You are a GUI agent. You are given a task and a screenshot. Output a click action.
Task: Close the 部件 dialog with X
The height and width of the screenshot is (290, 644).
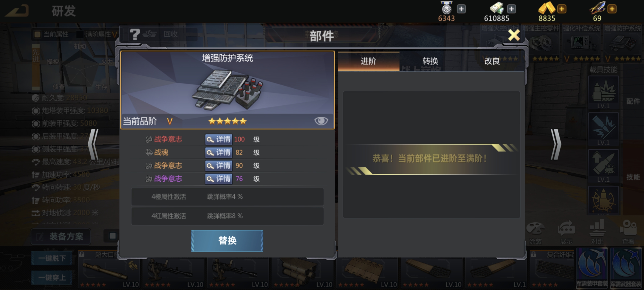tap(514, 35)
